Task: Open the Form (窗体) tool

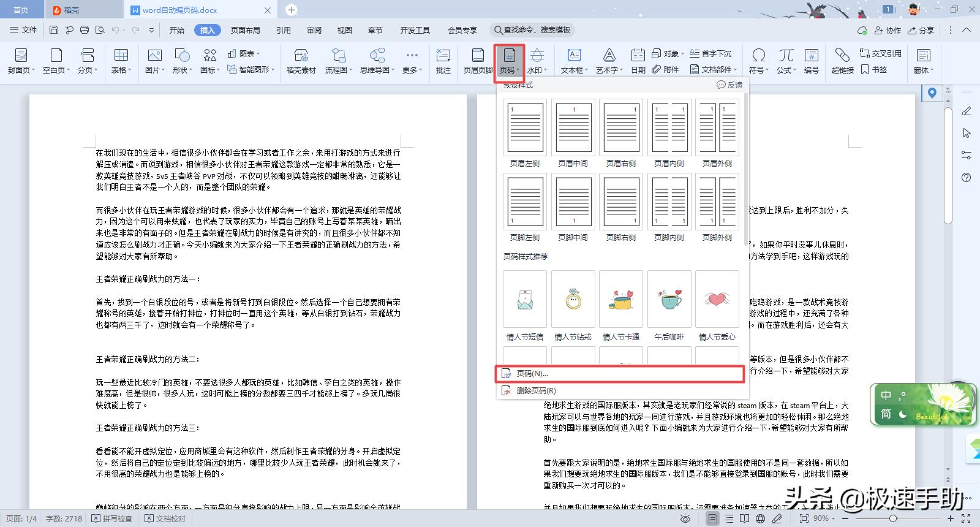Action: pos(923,61)
